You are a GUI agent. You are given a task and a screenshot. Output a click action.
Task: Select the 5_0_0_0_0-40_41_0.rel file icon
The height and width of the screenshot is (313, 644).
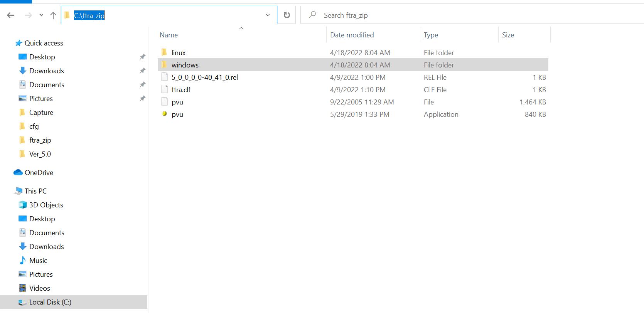click(164, 77)
